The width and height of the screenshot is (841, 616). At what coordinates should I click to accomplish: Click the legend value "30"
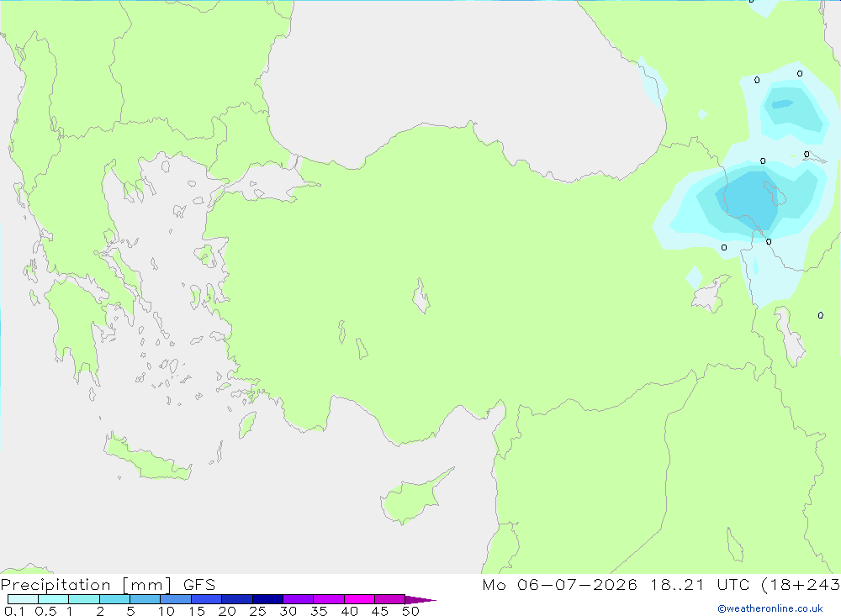coord(288,611)
